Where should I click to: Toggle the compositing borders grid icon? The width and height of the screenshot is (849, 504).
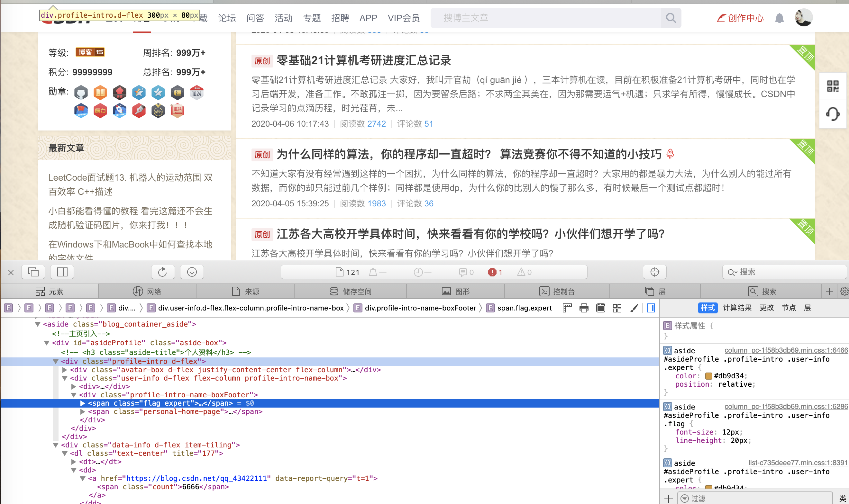[x=617, y=308]
